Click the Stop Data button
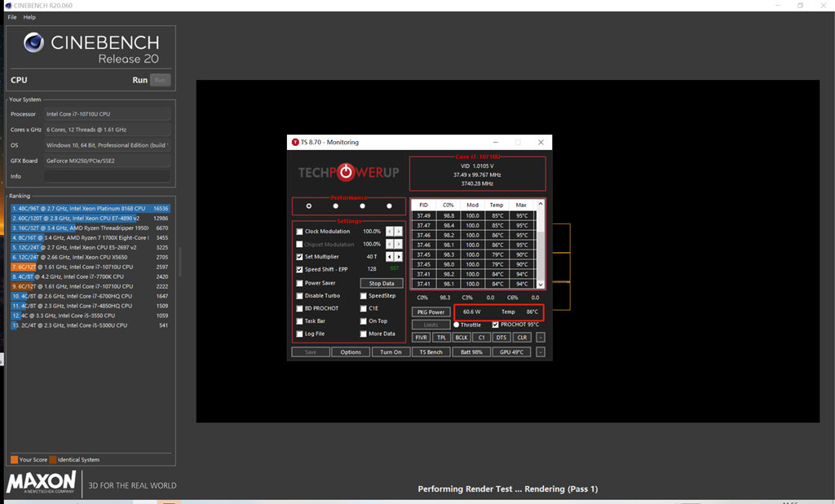The height and width of the screenshot is (504, 835). [x=382, y=284]
